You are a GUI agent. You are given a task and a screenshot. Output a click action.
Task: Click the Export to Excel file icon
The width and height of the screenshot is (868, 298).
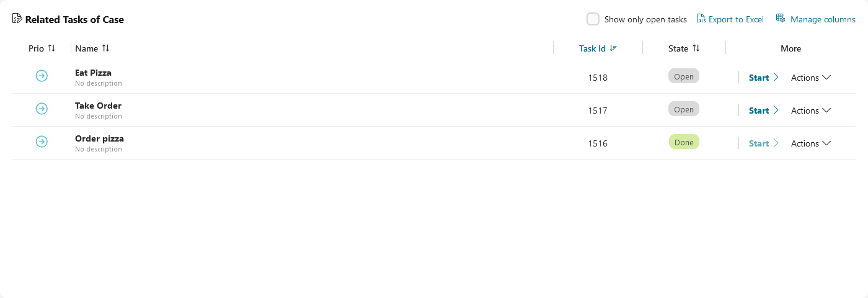[x=701, y=19]
